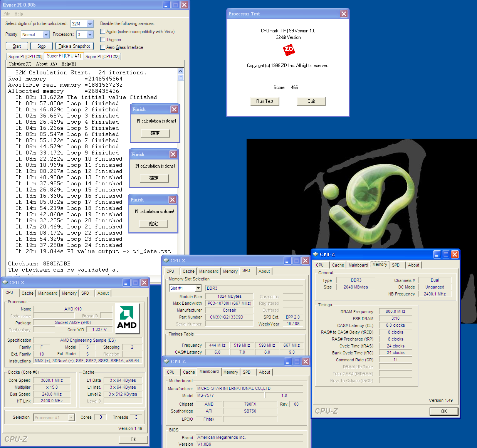Click the AMD logo in CPU-Z
Screen dimensions: 477x448
pos(127,318)
